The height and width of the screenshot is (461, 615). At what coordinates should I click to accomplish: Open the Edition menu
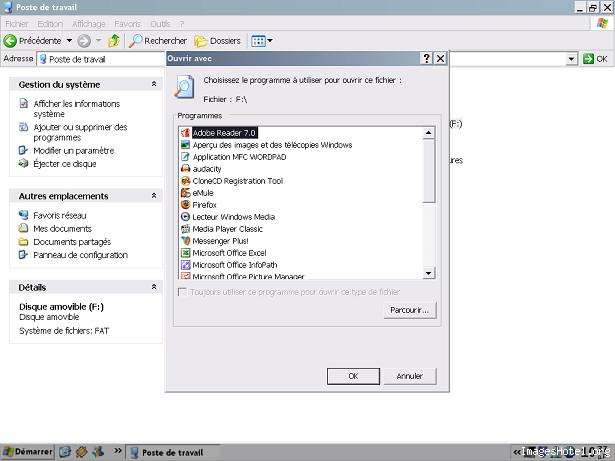tap(50, 24)
